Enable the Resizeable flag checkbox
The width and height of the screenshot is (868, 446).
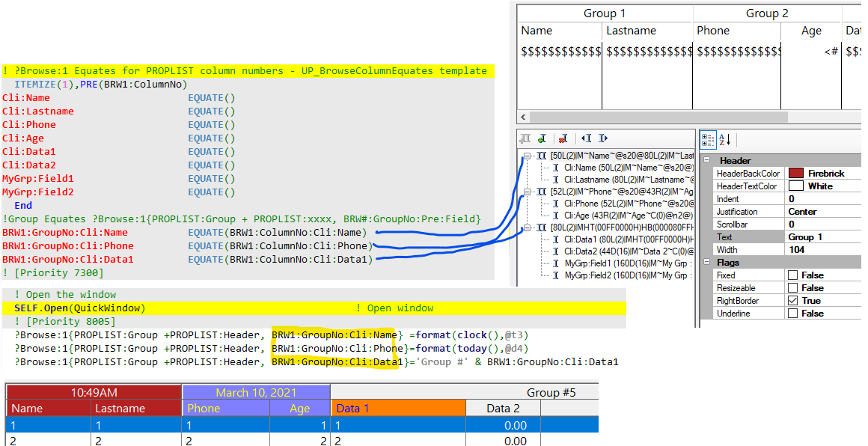pos(793,288)
